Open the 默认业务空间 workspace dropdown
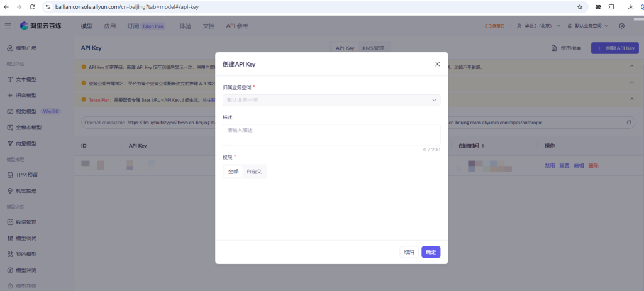The width and height of the screenshot is (644, 291). coord(588,26)
